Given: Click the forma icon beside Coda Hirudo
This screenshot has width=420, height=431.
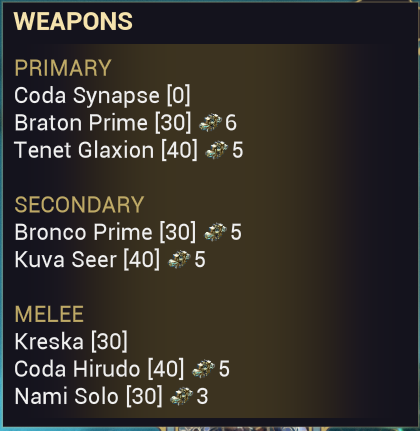Looking at the screenshot, I should pyautogui.click(x=203, y=368).
